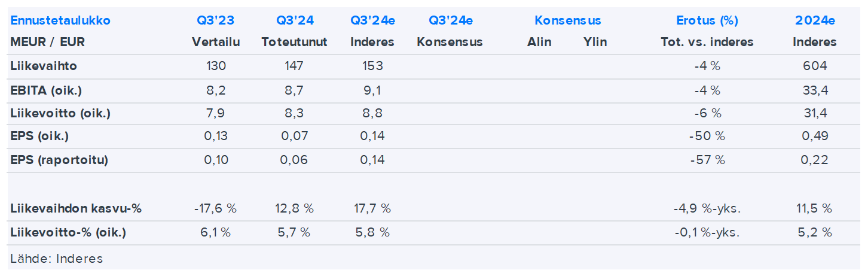This screenshot has height=279, width=868.
Task: Select the Liikevoitto (oik.) row label
Action: point(60,113)
